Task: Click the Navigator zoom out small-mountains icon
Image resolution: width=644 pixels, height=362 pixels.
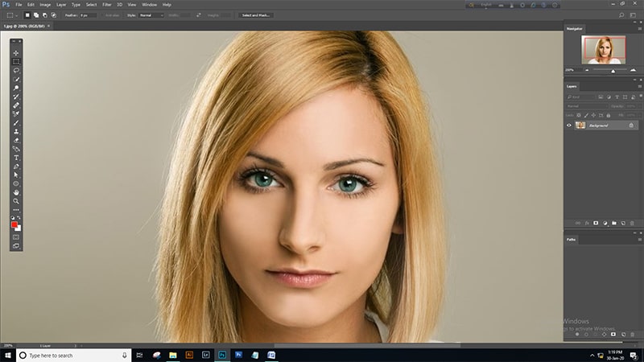Action: click(587, 70)
